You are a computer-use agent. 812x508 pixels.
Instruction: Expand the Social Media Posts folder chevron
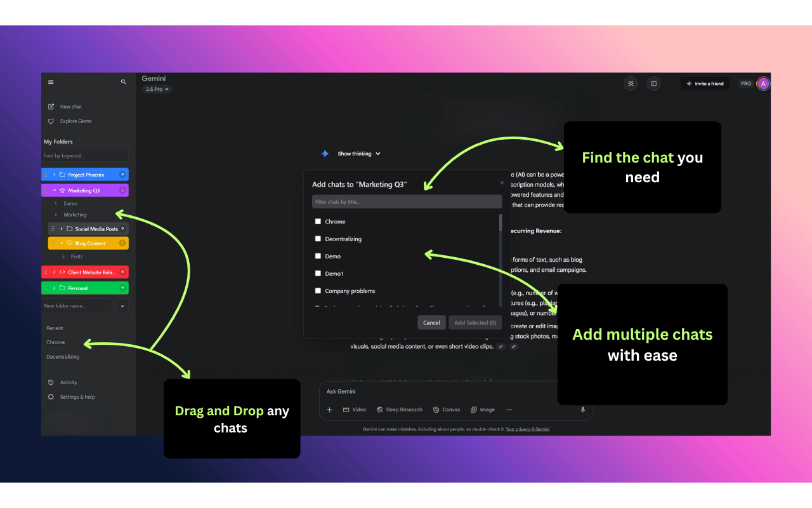62,229
